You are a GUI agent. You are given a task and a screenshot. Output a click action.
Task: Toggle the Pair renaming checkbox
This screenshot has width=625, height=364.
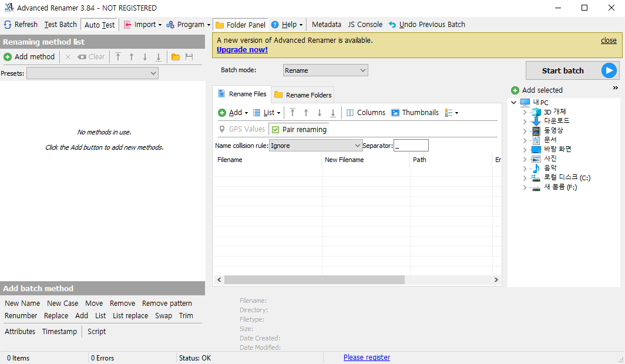pos(299,129)
